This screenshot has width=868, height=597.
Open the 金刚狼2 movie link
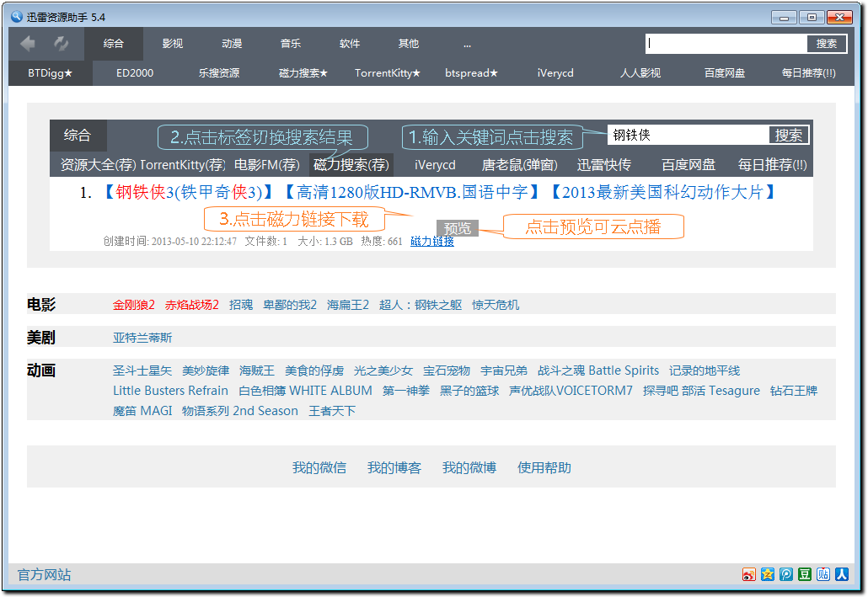coord(133,305)
